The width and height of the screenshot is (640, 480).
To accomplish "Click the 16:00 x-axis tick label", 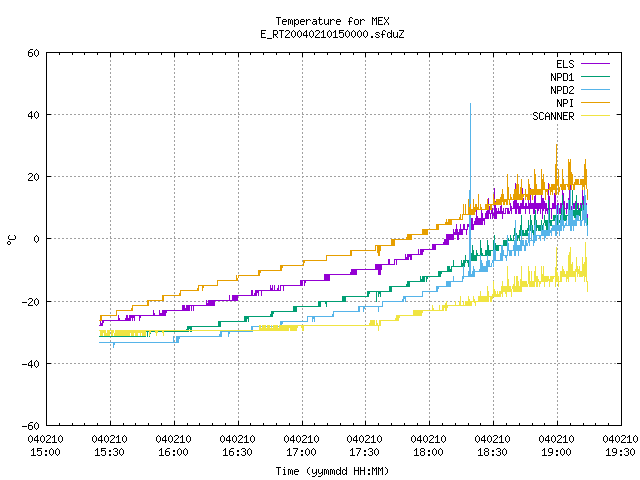I will coord(173,452).
